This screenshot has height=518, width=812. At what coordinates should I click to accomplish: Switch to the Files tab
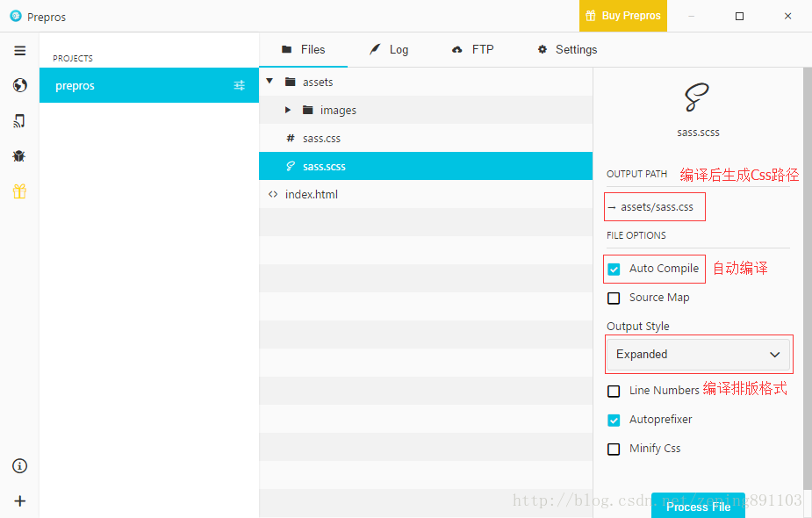pos(304,50)
